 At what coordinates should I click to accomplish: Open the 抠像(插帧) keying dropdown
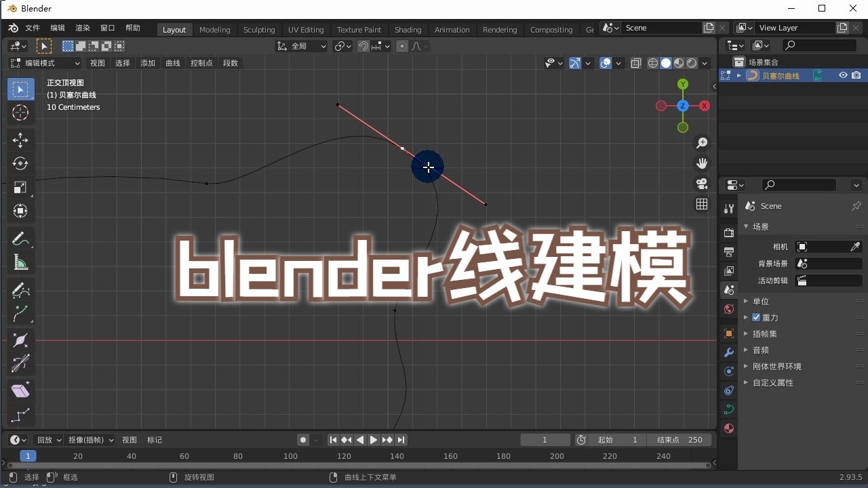pyautogui.click(x=91, y=440)
